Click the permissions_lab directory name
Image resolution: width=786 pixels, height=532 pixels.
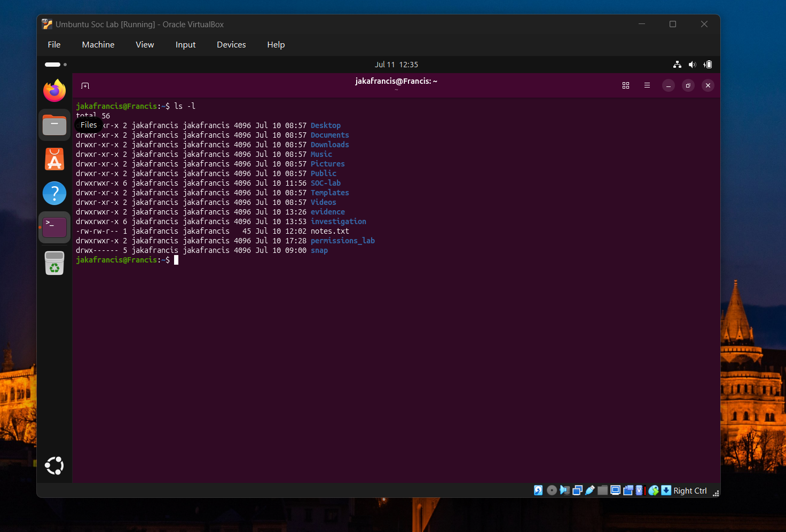(x=343, y=241)
